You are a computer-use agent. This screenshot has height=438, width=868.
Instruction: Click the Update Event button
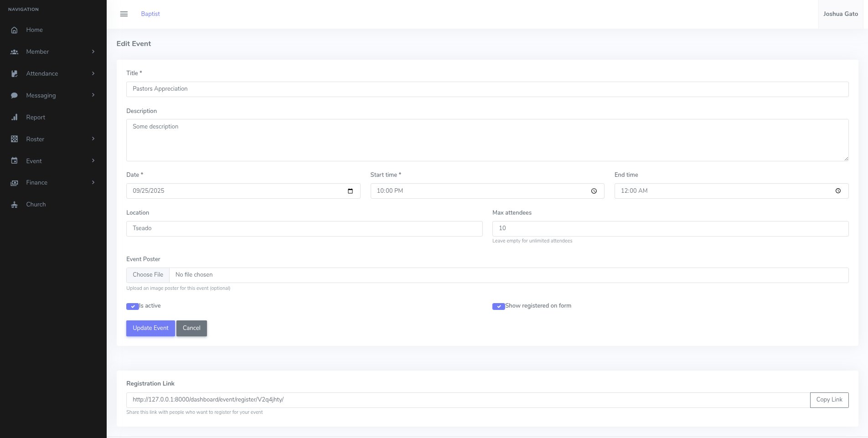150,328
